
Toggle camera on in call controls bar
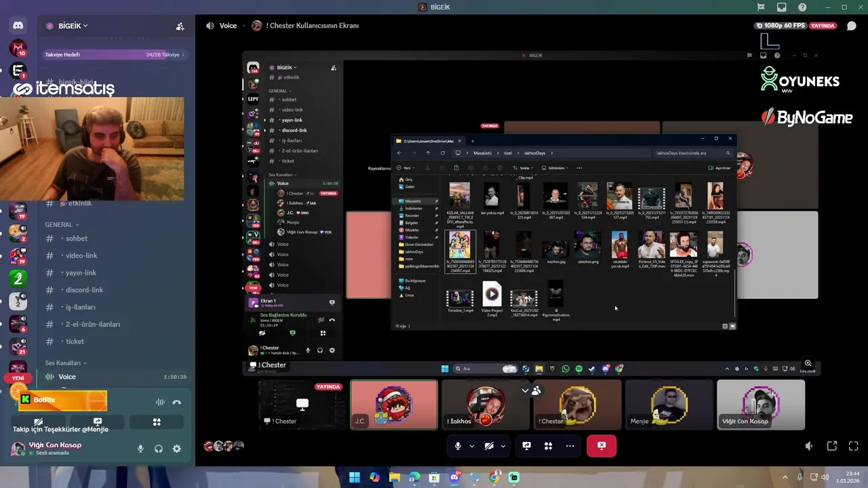(x=489, y=446)
